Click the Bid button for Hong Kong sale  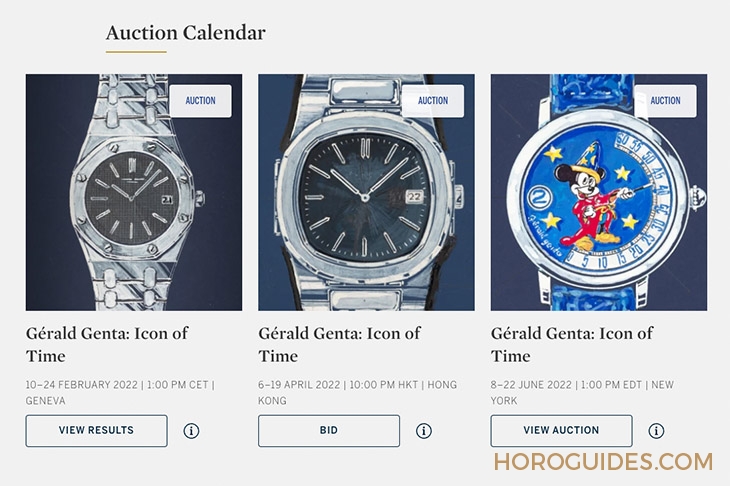click(329, 431)
